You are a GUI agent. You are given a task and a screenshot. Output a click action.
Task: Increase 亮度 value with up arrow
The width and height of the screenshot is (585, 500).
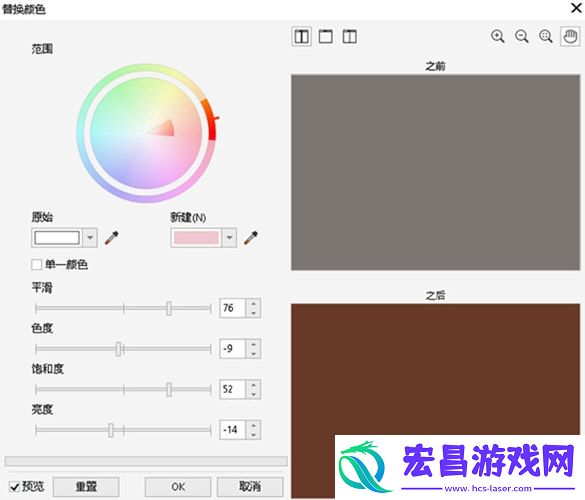253,426
